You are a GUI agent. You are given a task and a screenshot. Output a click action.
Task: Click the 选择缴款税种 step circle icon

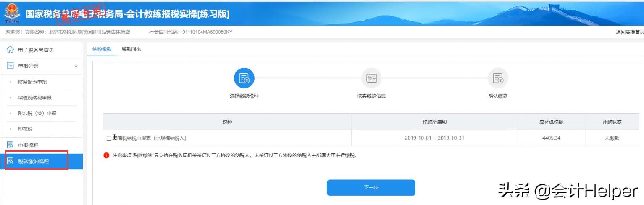(244, 78)
